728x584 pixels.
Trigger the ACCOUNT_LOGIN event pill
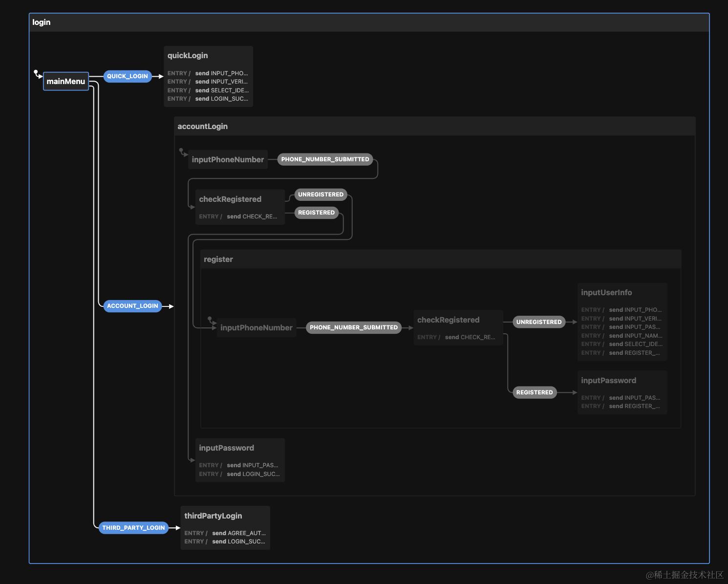pos(132,306)
